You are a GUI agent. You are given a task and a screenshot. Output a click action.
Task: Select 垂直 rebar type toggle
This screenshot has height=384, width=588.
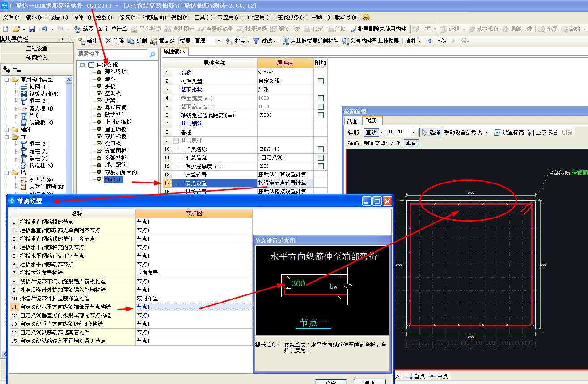[411, 143]
